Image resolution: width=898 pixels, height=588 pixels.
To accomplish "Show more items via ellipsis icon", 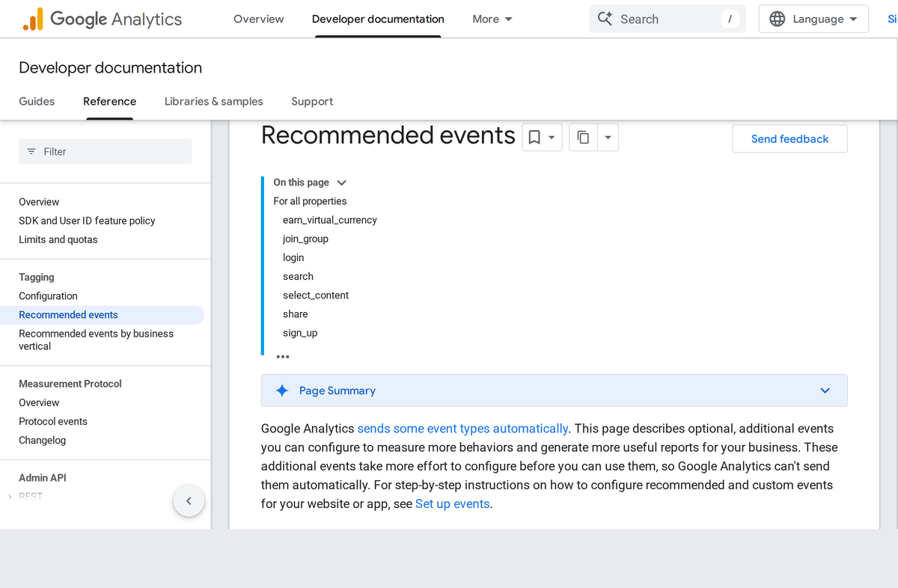I will coord(283,357).
